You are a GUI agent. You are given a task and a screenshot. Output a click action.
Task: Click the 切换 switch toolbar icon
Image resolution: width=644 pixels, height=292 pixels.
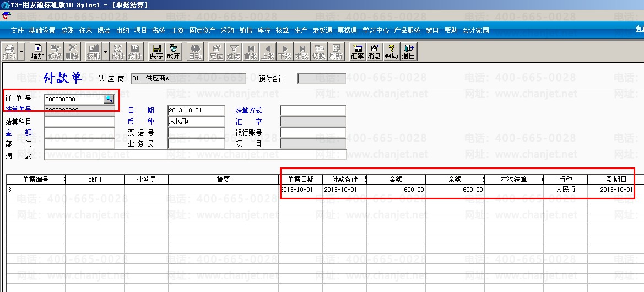point(319,52)
